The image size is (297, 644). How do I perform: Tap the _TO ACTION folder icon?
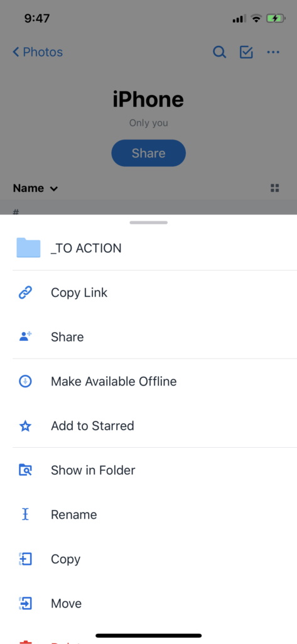pyautogui.click(x=28, y=248)
